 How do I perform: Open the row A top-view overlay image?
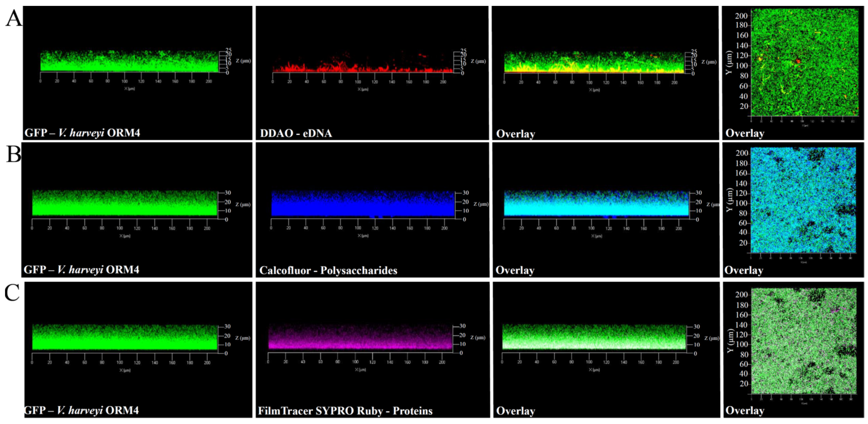click(805, 62)
